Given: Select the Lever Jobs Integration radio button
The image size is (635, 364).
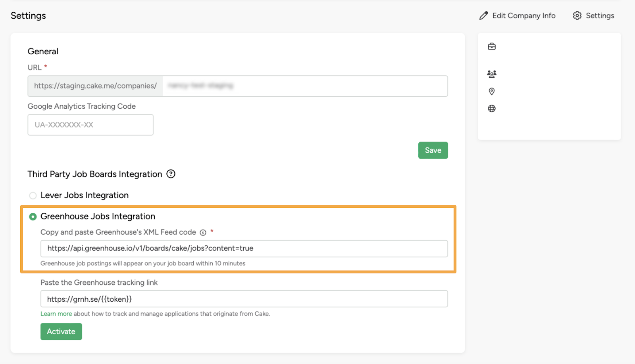Looking at the screenshot, I should (x=33, y=195).
